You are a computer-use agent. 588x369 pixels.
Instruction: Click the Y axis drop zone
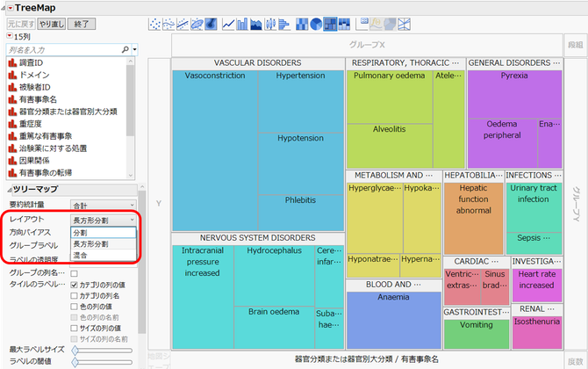159,204
